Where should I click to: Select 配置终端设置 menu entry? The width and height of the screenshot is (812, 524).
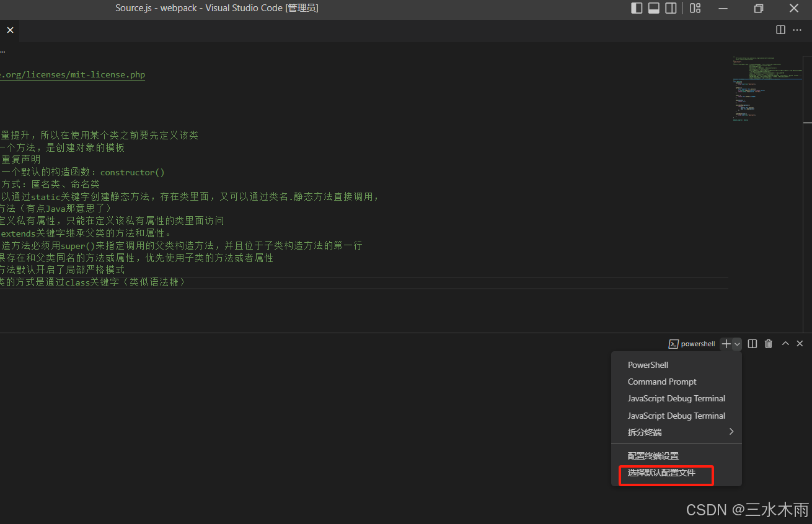pyautogui.click(x=653, y=455)
